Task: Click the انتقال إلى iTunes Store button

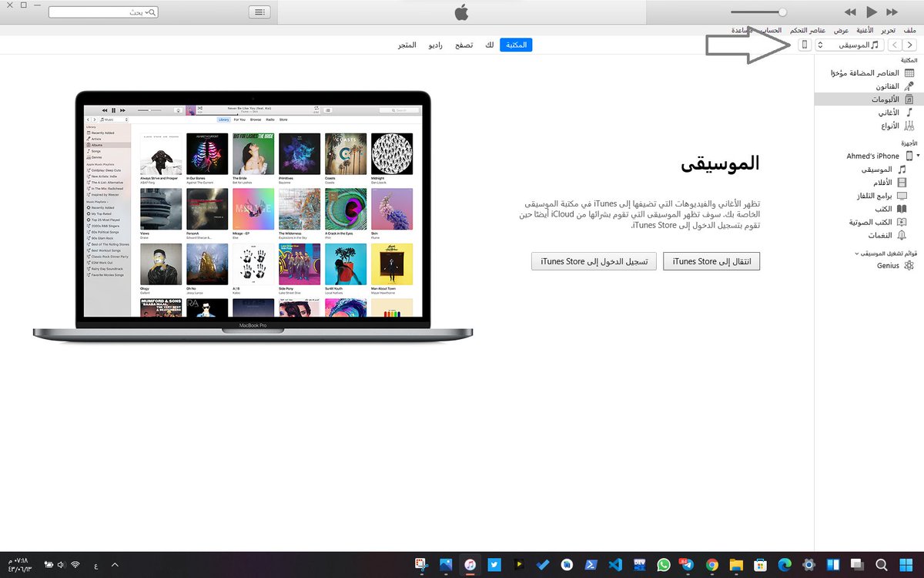Action: coord(711,261)
